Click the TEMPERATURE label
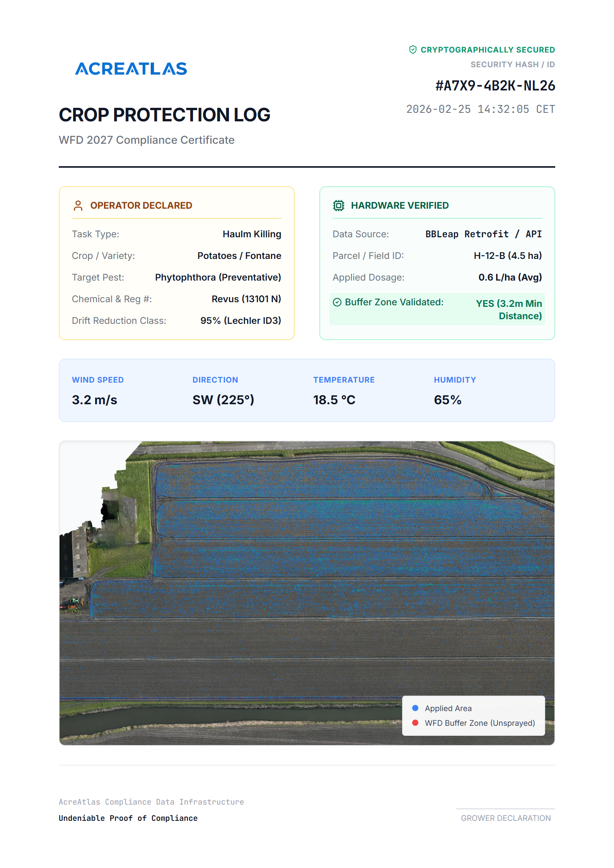The image size is (614, 868). pos(344,380)
